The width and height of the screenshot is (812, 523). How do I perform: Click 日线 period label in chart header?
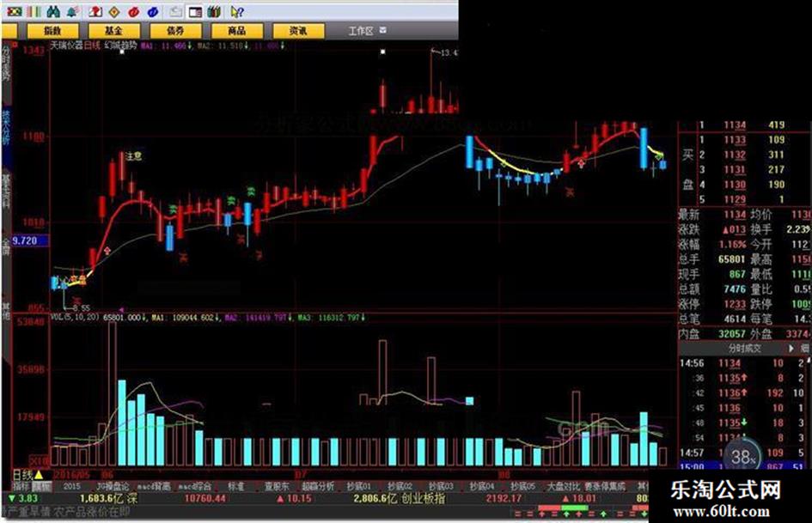point(92,46)
